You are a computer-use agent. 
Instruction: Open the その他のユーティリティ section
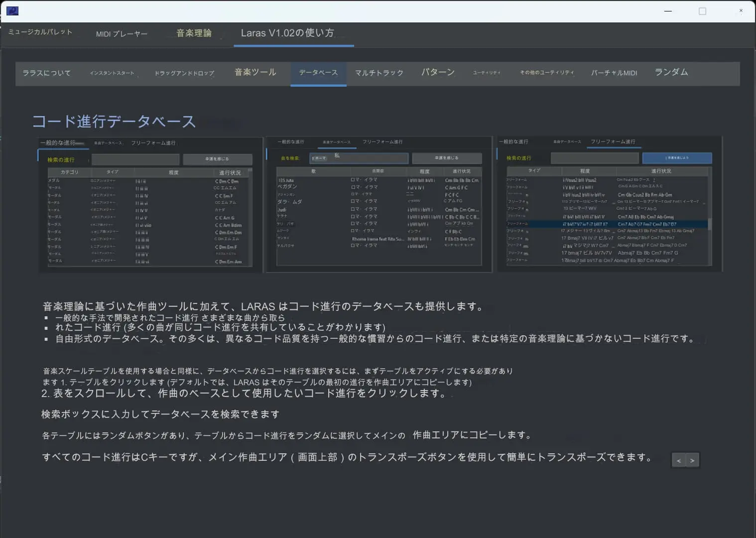(547, 73)
